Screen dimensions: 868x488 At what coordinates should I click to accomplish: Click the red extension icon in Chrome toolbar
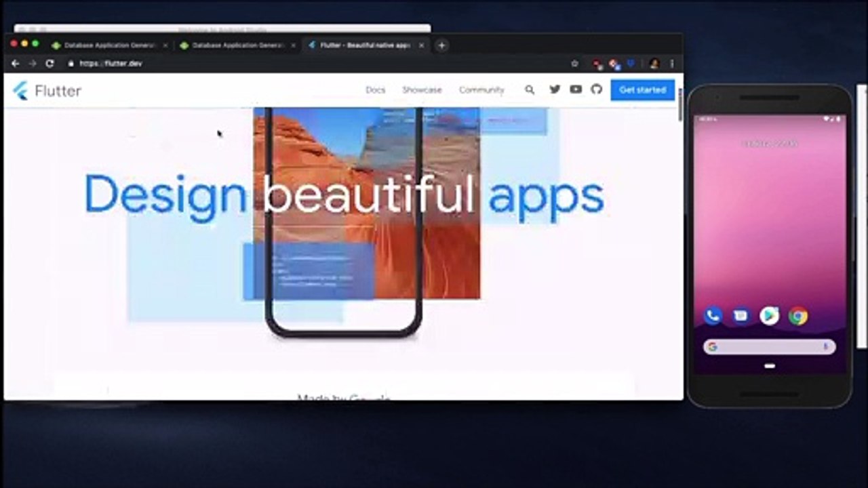pyautogui.click(x=597, y=64)
